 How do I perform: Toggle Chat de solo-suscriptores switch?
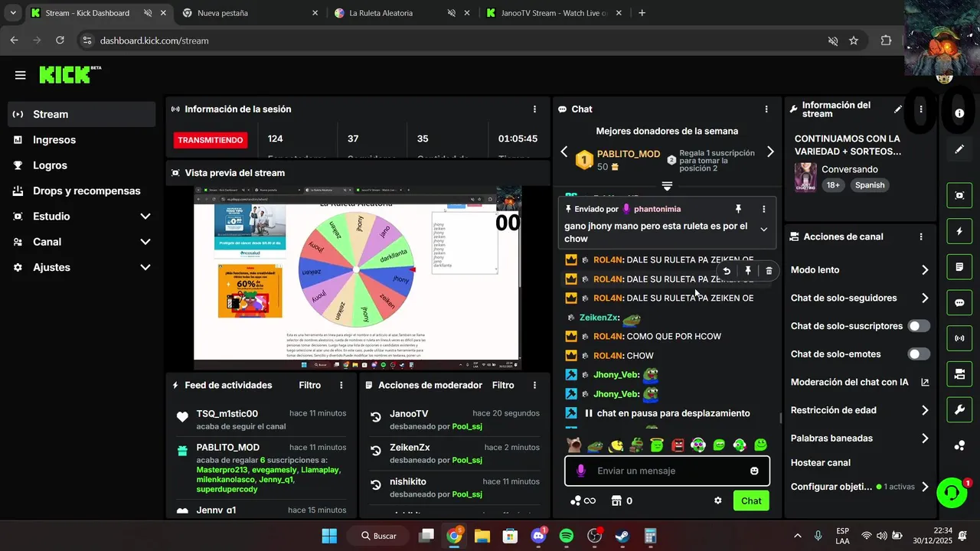919,326
